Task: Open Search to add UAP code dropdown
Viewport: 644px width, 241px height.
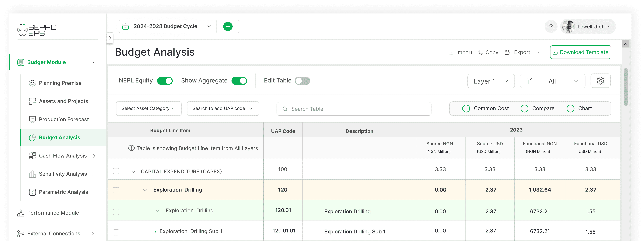Action: tap(223, 108)
